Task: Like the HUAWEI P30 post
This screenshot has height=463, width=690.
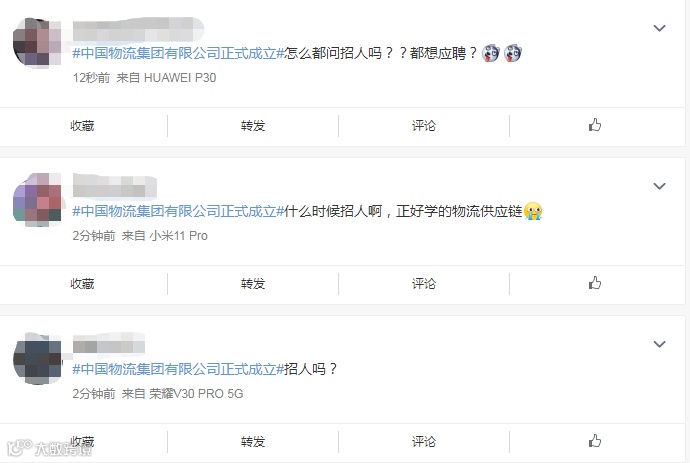Action: (x=595, y=125)
